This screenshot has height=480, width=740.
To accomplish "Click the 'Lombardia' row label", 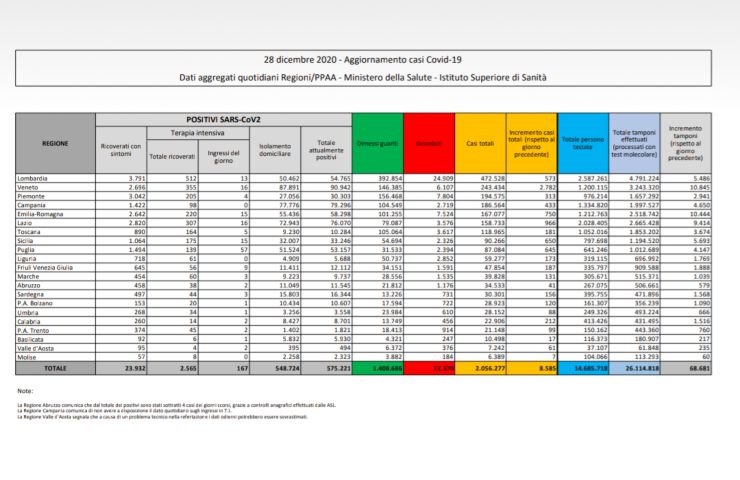I will point(34,178).
